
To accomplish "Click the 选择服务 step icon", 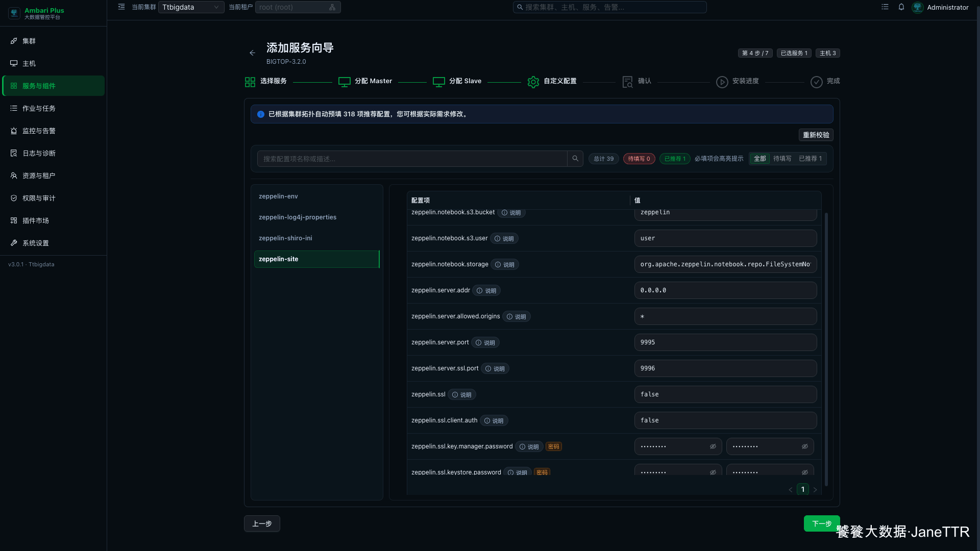I will [250, 82].
